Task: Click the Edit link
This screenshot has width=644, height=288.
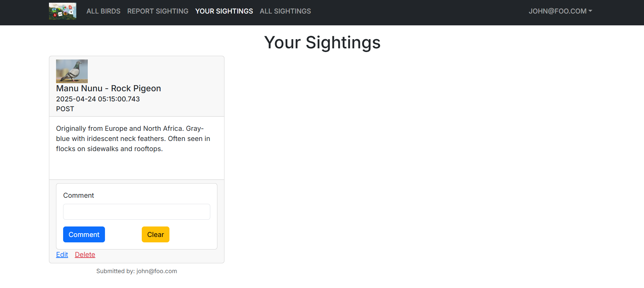Action: coord(62,255)
